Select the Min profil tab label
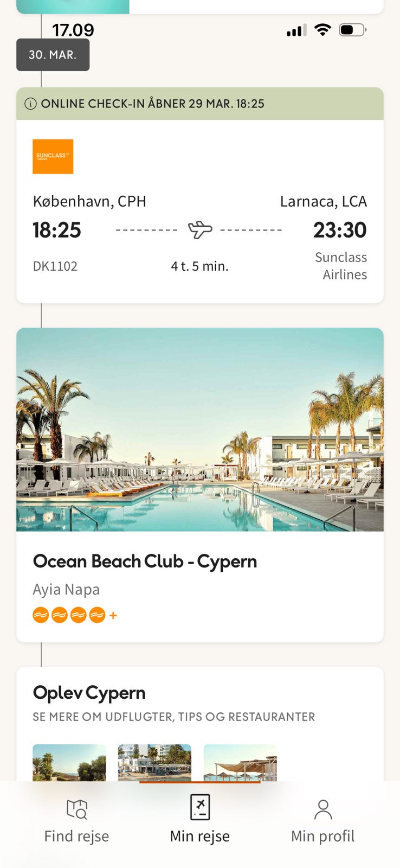400x868 pixels. (x=323, y=836)
